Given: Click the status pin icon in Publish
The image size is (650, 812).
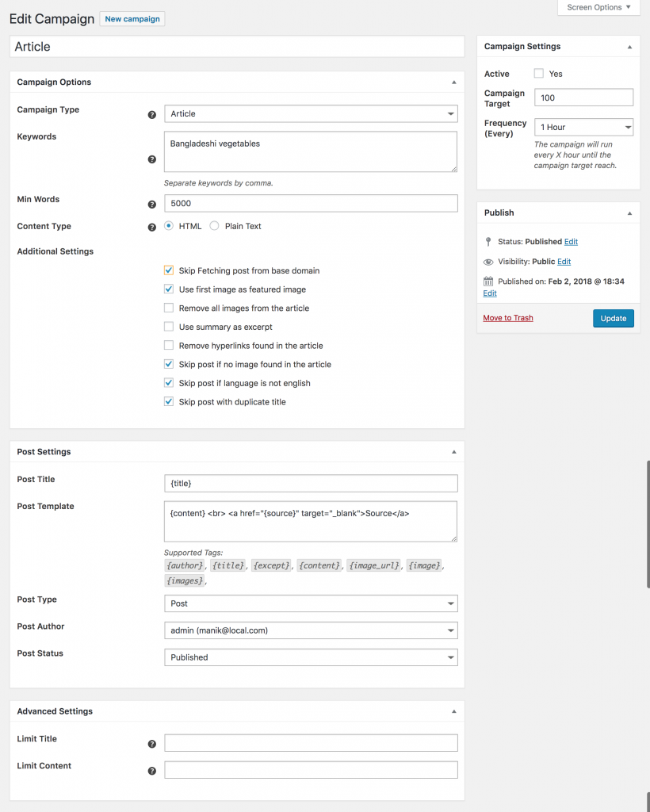Looking at the screenshot, I should pos(488,241).
